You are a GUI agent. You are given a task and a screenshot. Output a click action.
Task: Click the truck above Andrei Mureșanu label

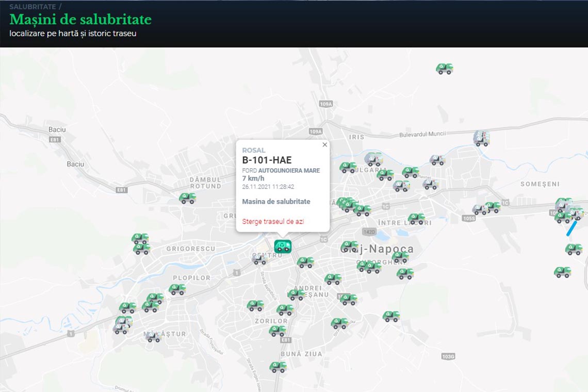click(305, 263)
